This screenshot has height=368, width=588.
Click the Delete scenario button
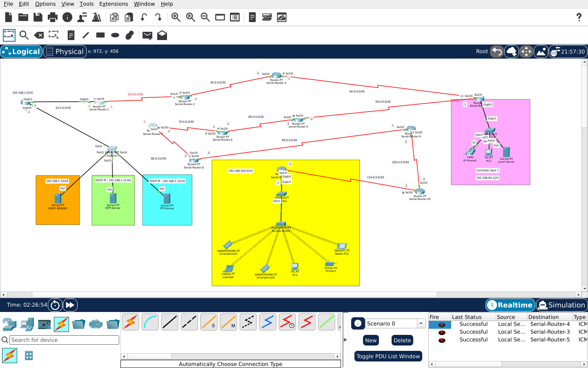[402, 340]
